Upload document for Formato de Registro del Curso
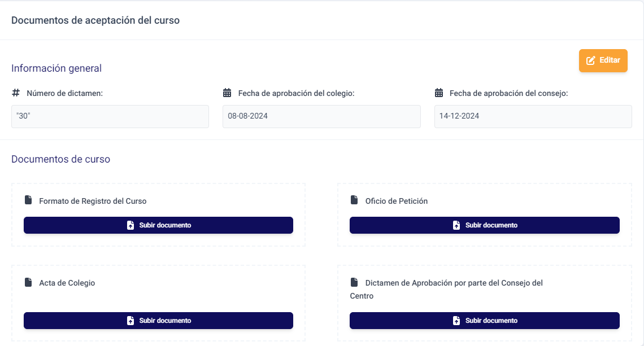The image size is (644, 346). pos(158,225)
